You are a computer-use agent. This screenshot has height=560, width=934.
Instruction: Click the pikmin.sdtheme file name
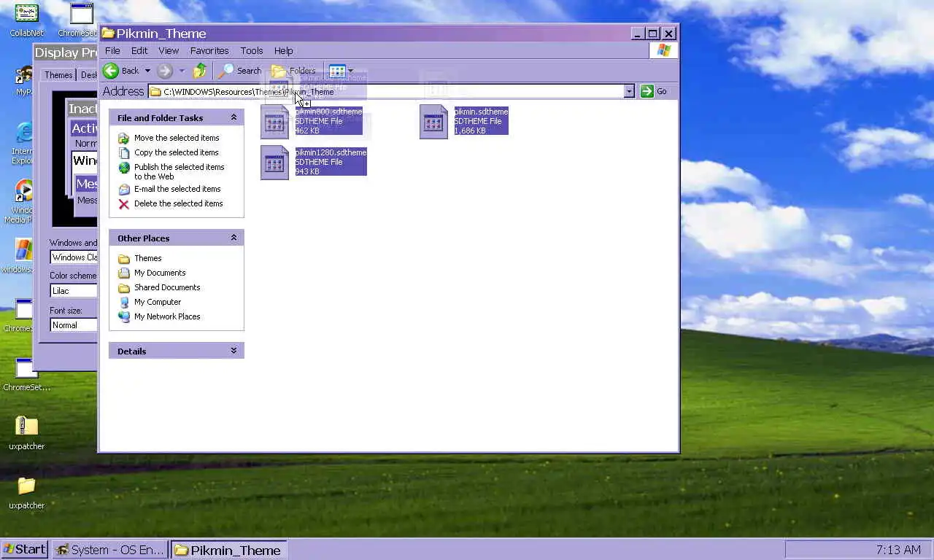click(481, 112)
